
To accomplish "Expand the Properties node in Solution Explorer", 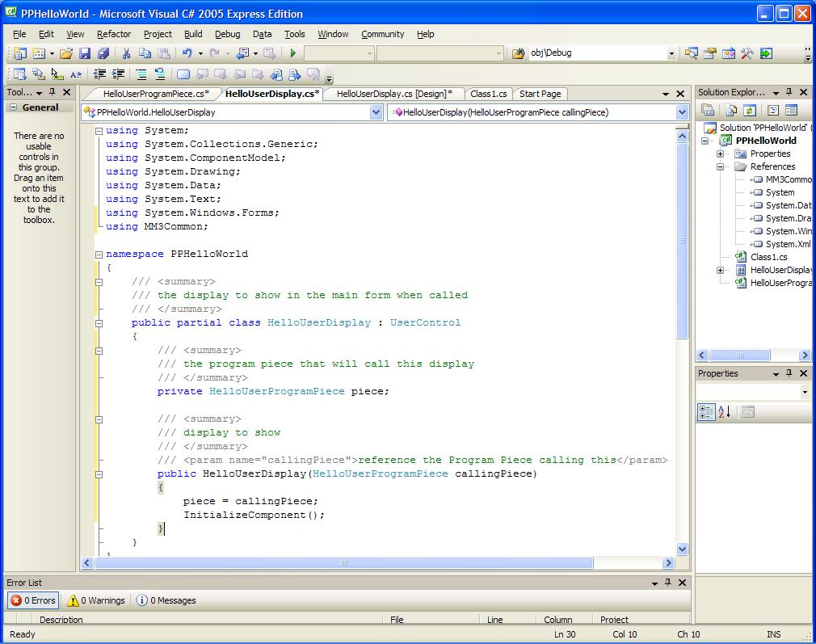I will (720, 154).
